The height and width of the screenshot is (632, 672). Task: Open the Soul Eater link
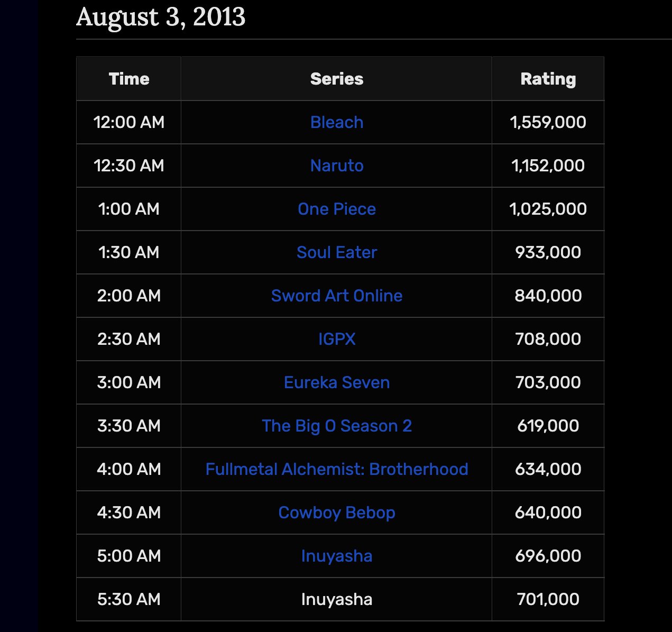[x=337, y=252]
